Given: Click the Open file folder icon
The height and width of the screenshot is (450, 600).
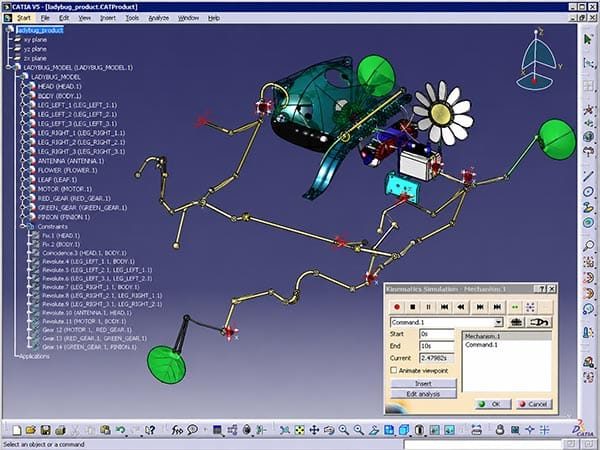Looking at the screenshot, I should pyautogui.click(x=31, y=430).
